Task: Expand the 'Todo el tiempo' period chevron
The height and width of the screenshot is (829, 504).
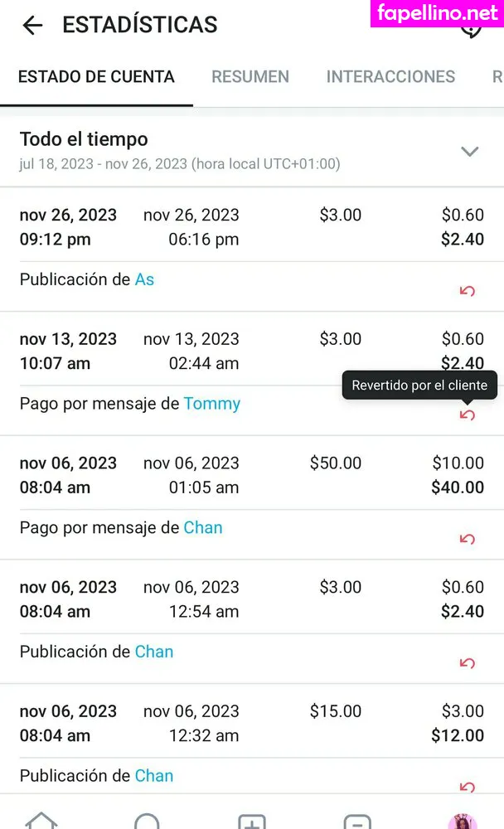Action: click(470, 151)
